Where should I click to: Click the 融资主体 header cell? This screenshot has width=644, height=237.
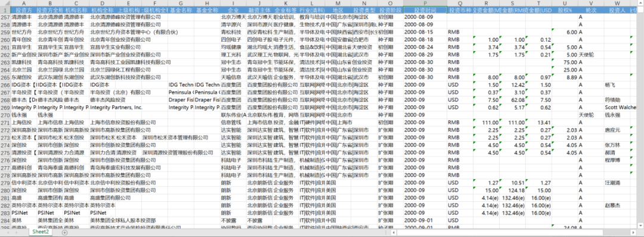point(259,10)
